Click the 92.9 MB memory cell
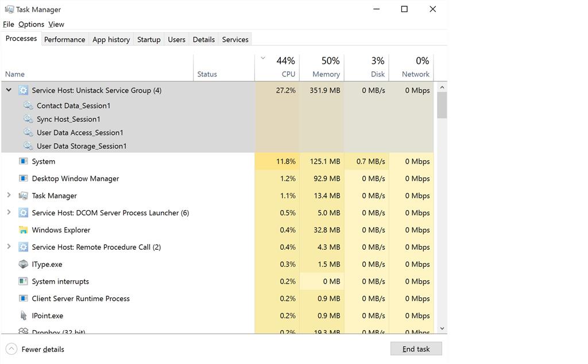 pyautogui.click(x=322, y=179)
